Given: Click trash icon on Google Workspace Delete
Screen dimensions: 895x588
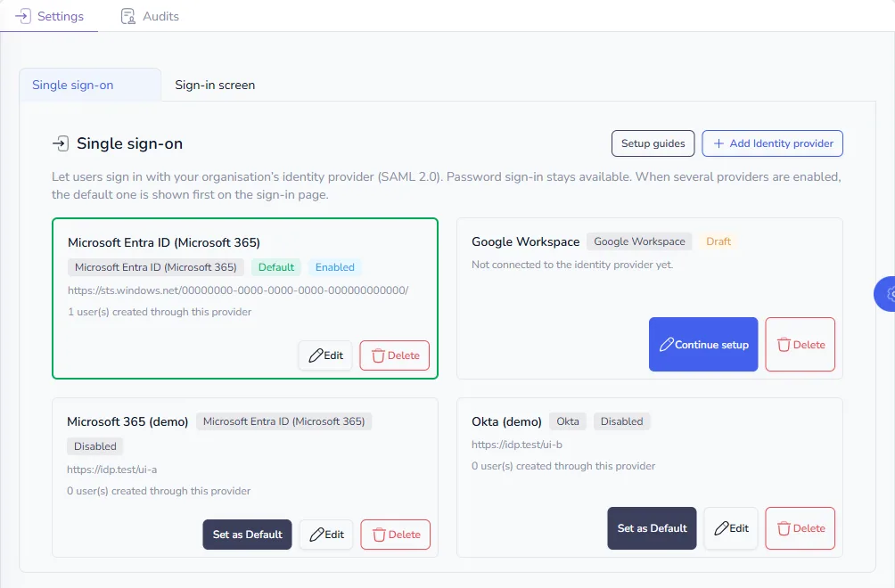Looking at the screenshot, I should [784, 345].
